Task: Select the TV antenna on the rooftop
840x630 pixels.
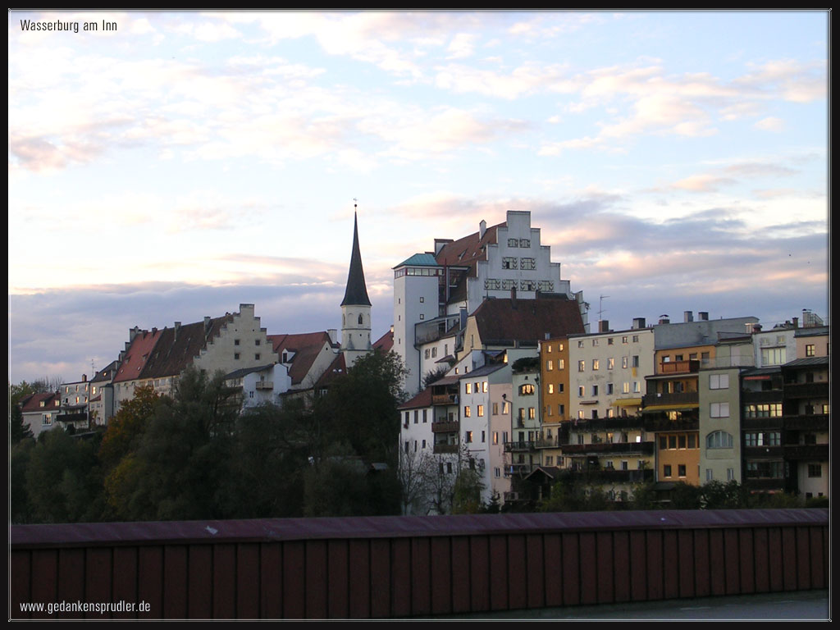Action: coord(600,305)
